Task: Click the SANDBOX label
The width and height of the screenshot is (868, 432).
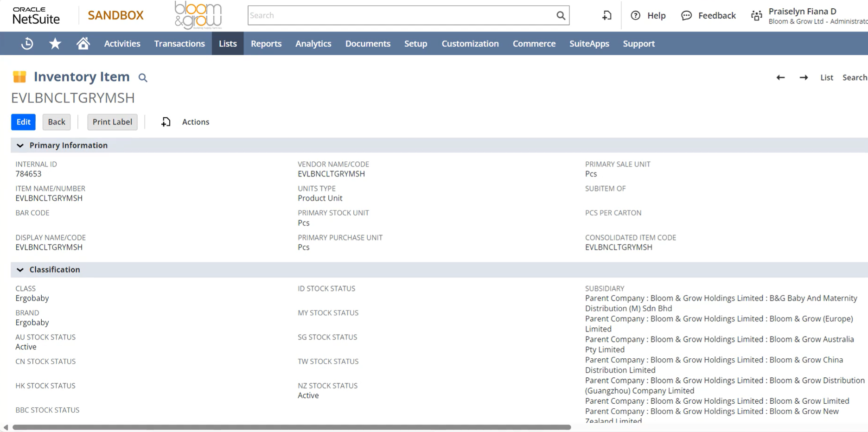Action: [116, 15]
